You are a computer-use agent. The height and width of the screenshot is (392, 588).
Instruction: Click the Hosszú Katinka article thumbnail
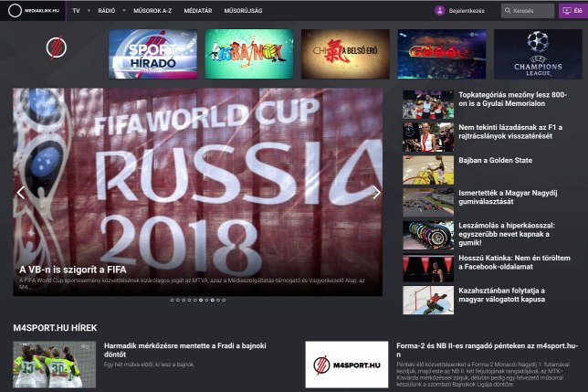coord(428,268)
